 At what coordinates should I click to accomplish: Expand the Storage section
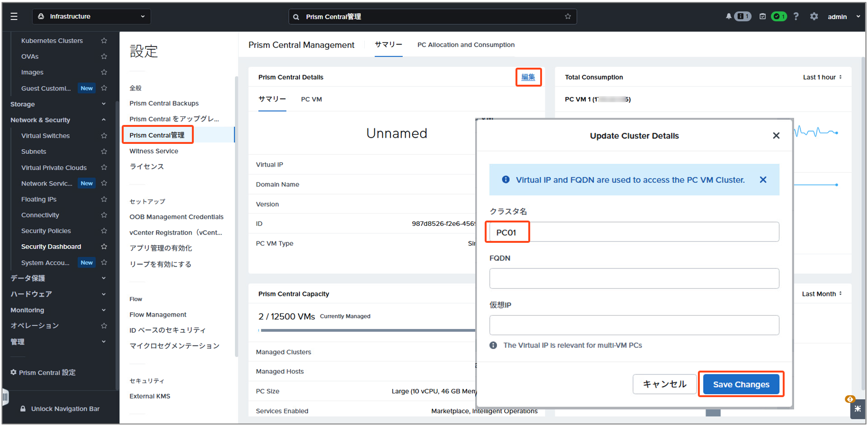(x=103, y=104)
